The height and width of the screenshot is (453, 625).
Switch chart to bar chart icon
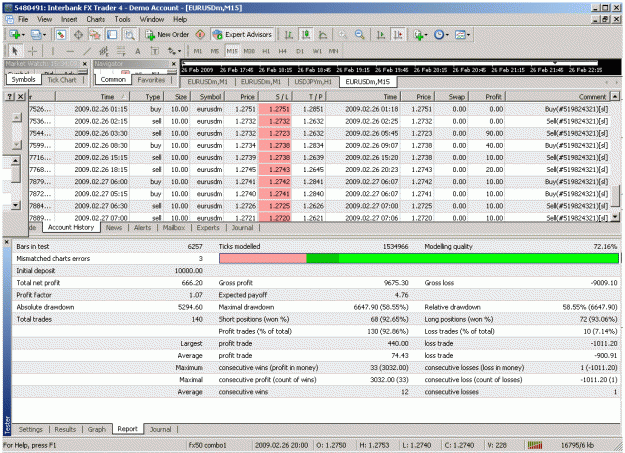(x=288, y=35)
